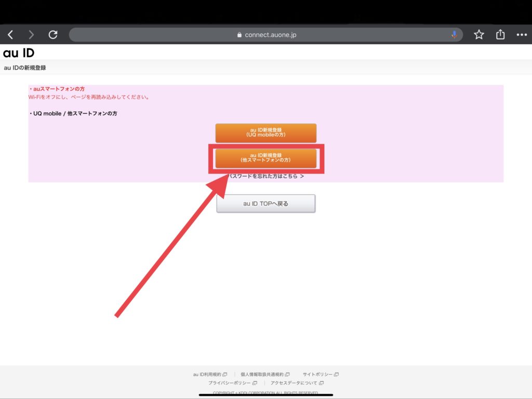Bookmark the page with the star icon
The height and width of the screenshot is (399, 532).
click(x=478, y=35)
